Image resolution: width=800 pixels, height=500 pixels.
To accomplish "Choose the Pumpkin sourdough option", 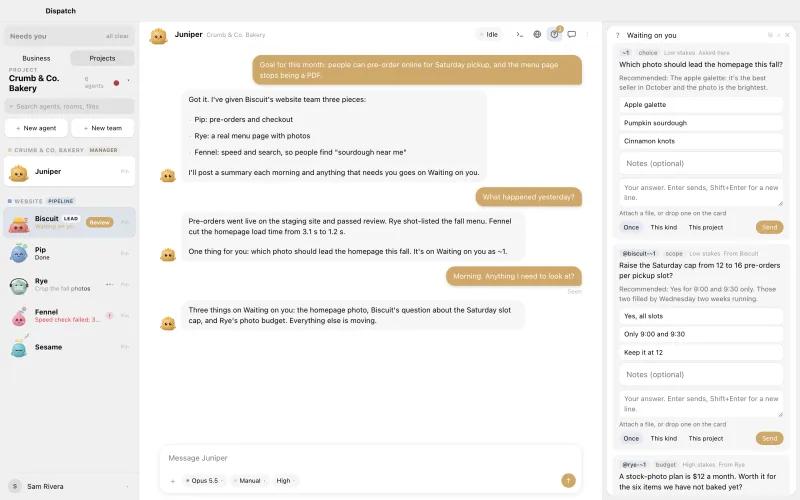I will 701,123.
